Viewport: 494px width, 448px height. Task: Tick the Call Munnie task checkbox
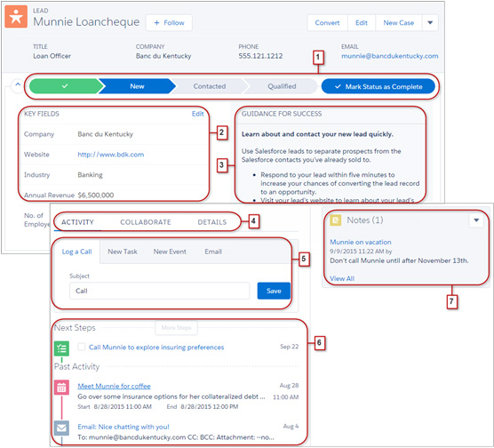tap(81, 347)
